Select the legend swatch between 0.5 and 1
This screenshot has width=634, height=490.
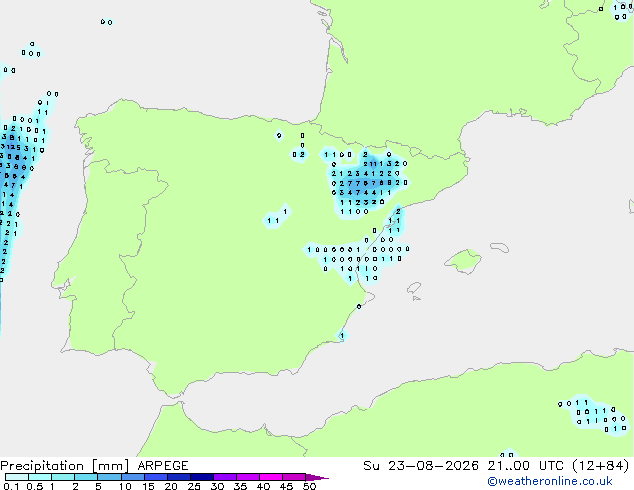tap(40, 477)
